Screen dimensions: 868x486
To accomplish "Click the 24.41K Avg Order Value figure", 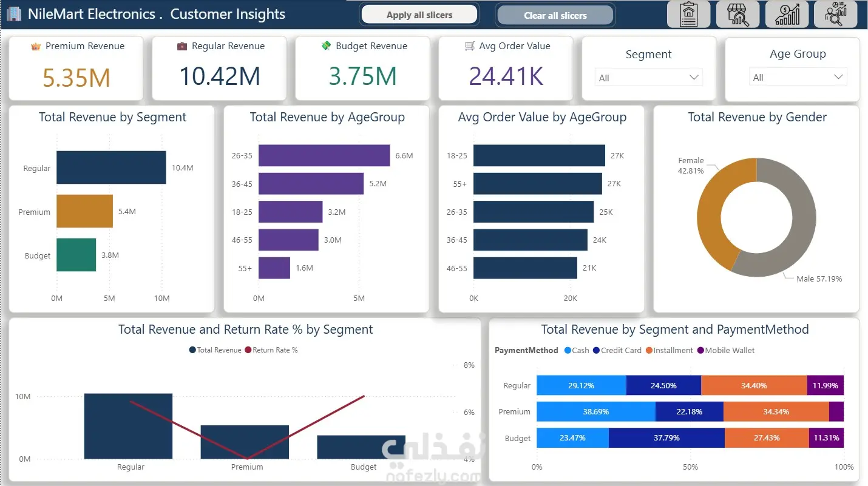I will [506, 76].
